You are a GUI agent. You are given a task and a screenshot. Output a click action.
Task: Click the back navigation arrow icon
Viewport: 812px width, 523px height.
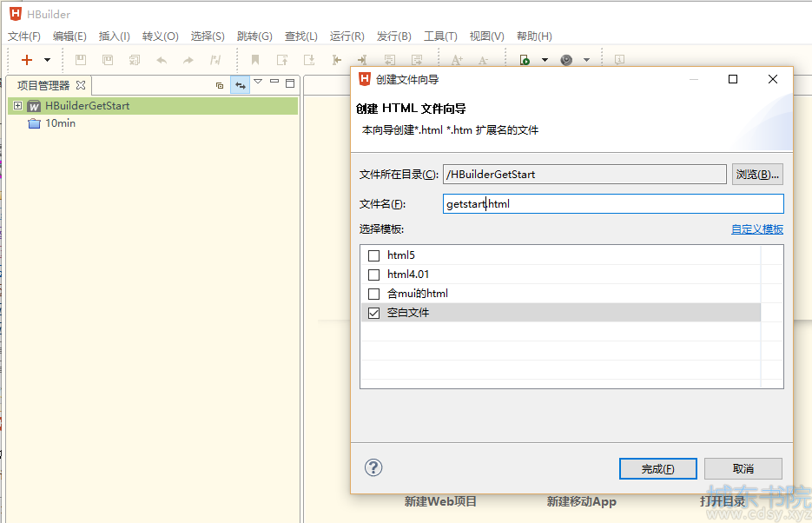[x=337, y=60]
